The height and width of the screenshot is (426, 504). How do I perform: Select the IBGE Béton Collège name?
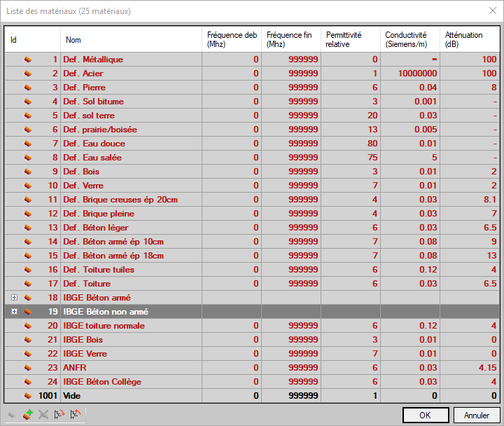point(102,382)
